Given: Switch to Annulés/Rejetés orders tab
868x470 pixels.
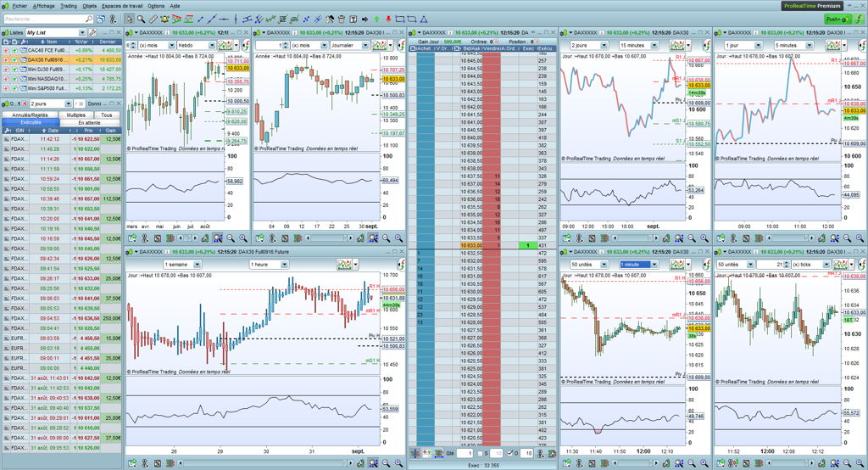Looking at the screenshot, I should [x=30, y=115].
